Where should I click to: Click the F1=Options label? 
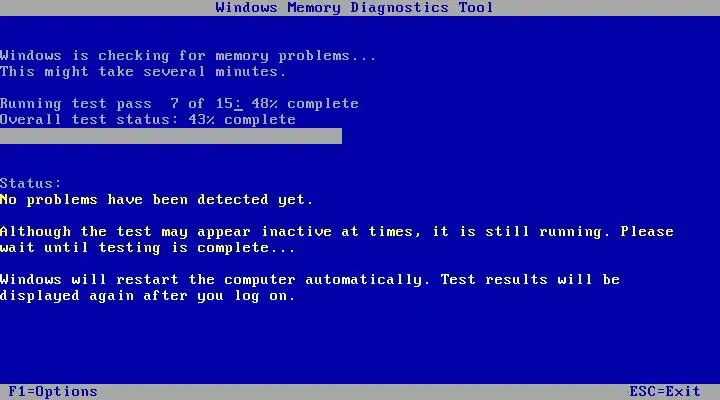click(53, 391)
